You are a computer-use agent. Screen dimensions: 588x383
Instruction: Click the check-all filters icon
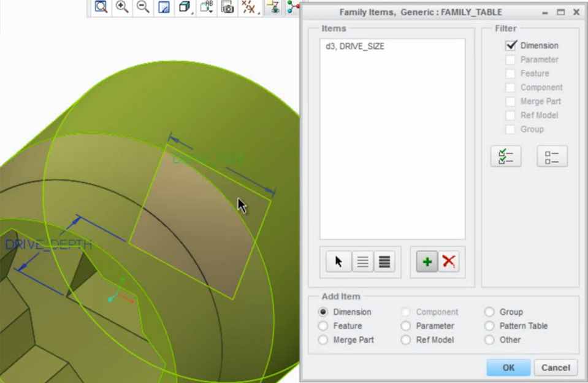[x=506, y=156]
